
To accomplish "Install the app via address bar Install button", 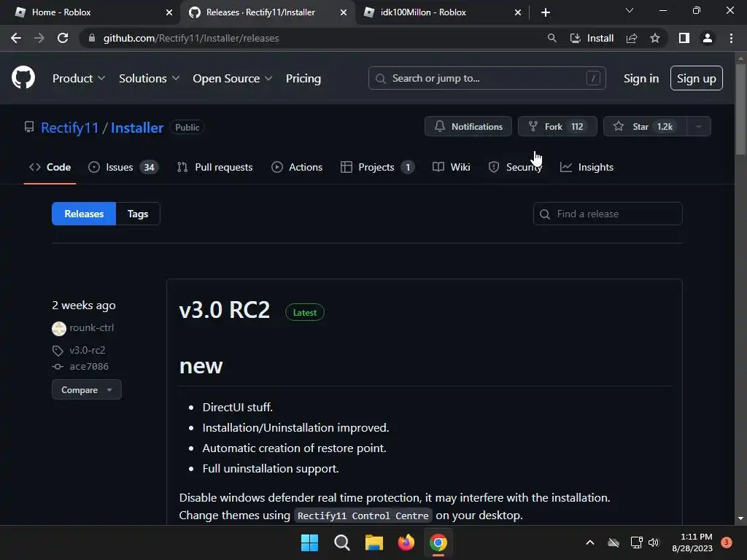I will 592,38.
